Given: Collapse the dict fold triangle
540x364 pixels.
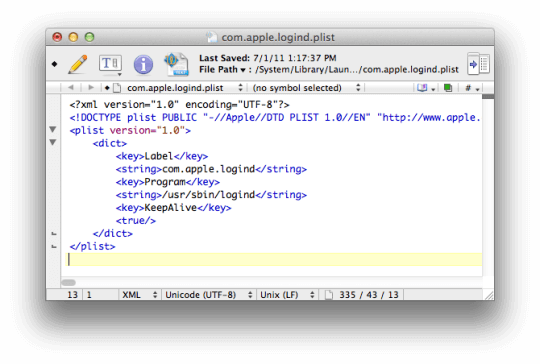Looking at the screenshot, I should 53,142.
